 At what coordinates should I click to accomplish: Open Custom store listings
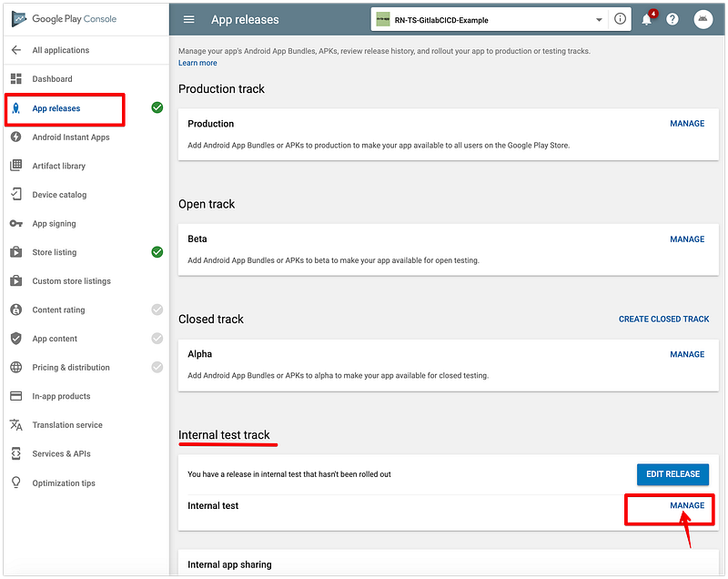[72, 281]
